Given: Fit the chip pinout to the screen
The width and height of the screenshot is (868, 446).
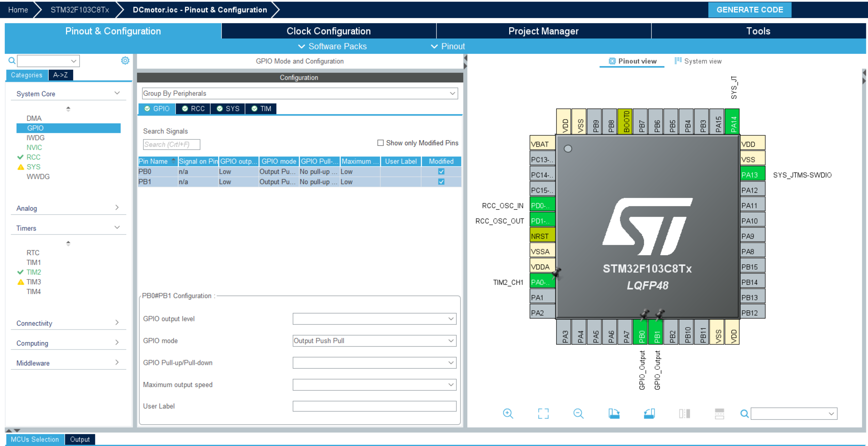Looking at the screenshot, I should pos(543,413).
